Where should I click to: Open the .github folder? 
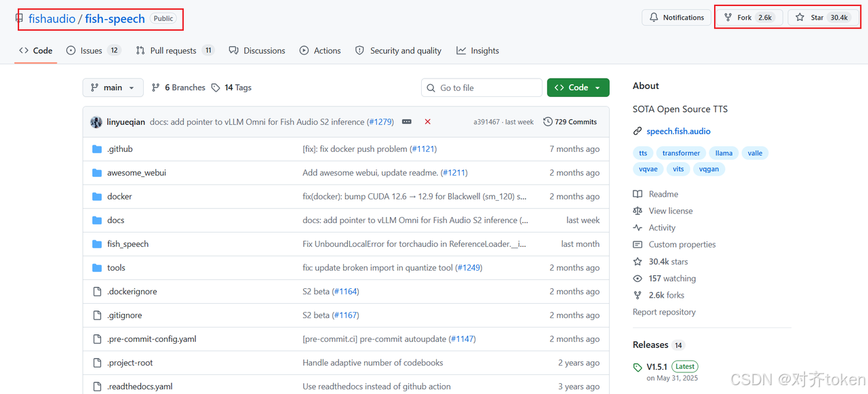pos(119,149)
